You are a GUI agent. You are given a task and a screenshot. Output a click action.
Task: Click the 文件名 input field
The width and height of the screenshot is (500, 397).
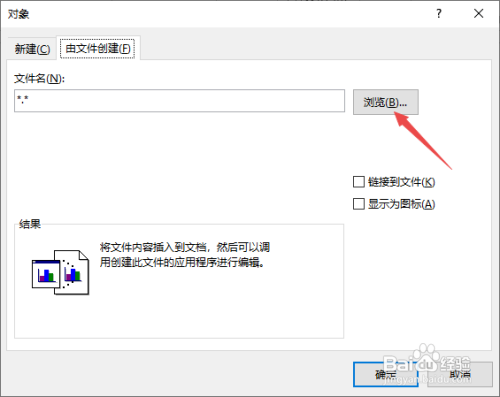click(179, 100)
